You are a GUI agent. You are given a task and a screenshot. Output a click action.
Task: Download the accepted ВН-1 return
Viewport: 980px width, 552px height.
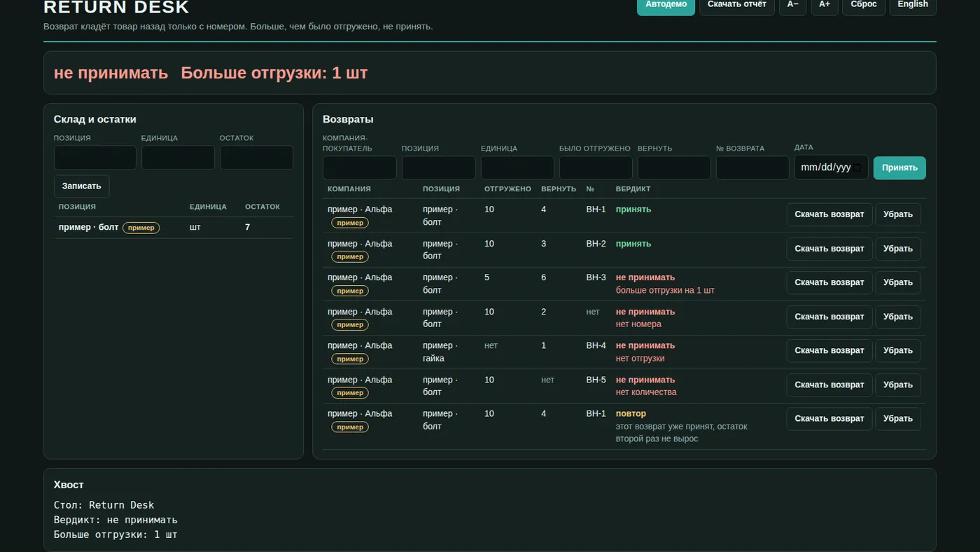829,214
